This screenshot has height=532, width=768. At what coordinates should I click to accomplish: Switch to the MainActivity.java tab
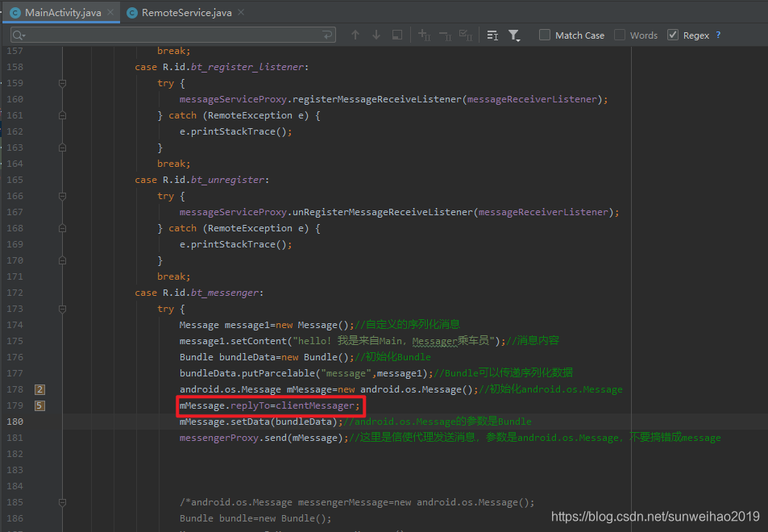(63, 13)
